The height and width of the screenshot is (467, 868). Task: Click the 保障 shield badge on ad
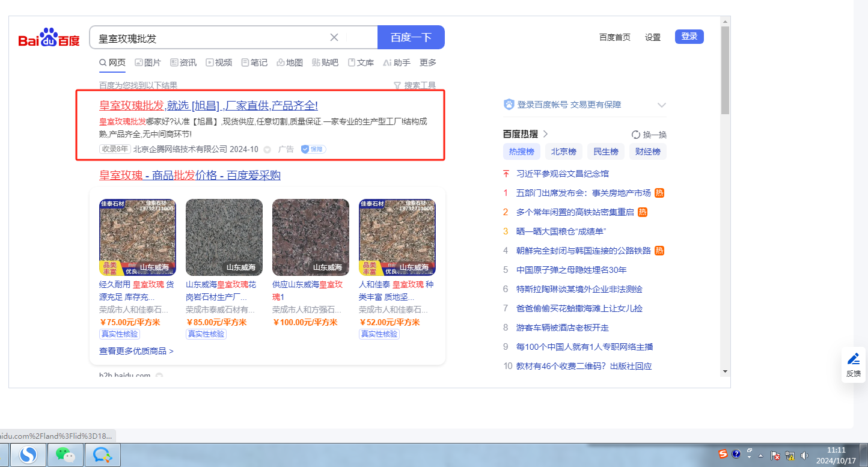pos(313,149)
